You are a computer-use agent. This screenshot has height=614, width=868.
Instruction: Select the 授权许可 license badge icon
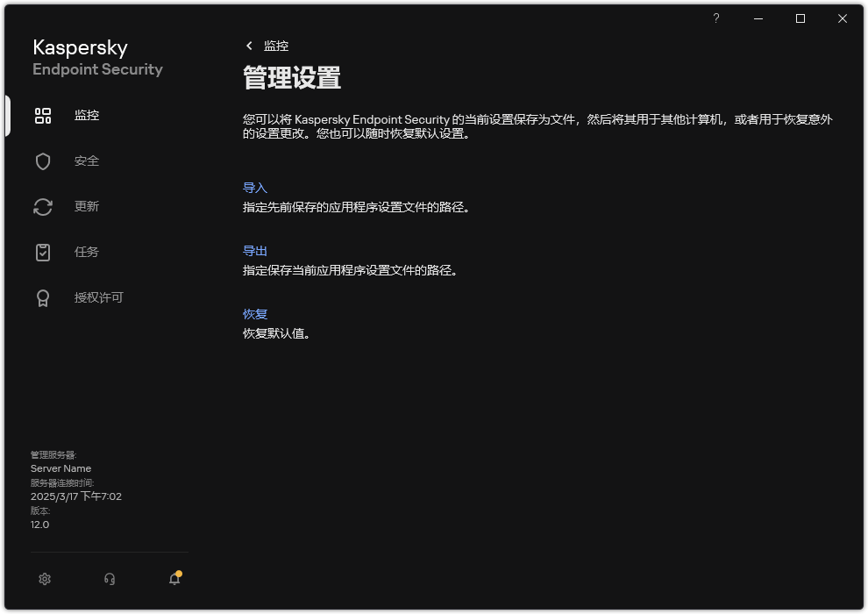[43, 297]
